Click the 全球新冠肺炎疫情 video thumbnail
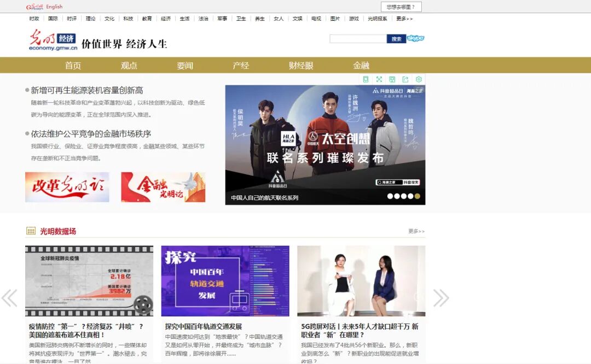Image resolution: width=591 pixels, height=364 pixels. click(89, 281)
